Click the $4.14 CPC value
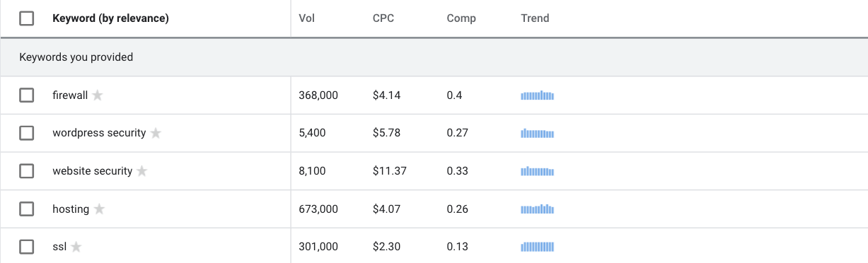This screenshot has height=263, width=868. click(387, 95)
